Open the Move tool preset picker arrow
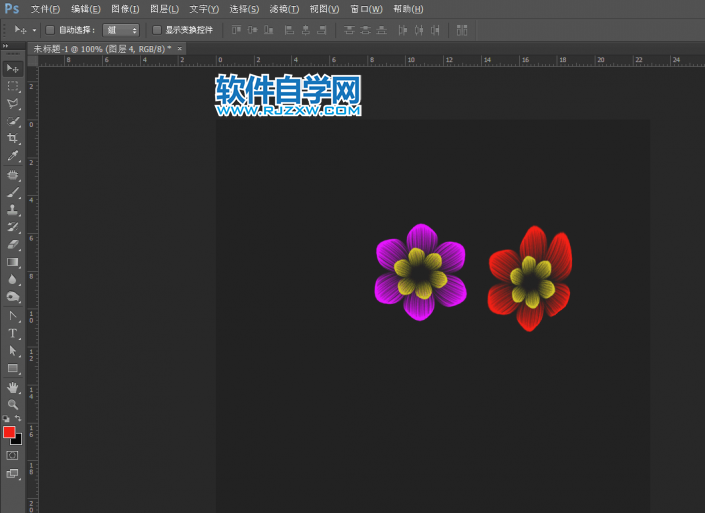This screenshot has height=513, width=705. point(34,30)
